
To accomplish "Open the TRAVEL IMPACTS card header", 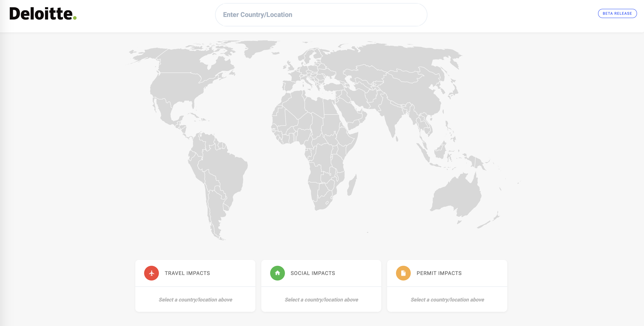I will (x=187, y=273).
